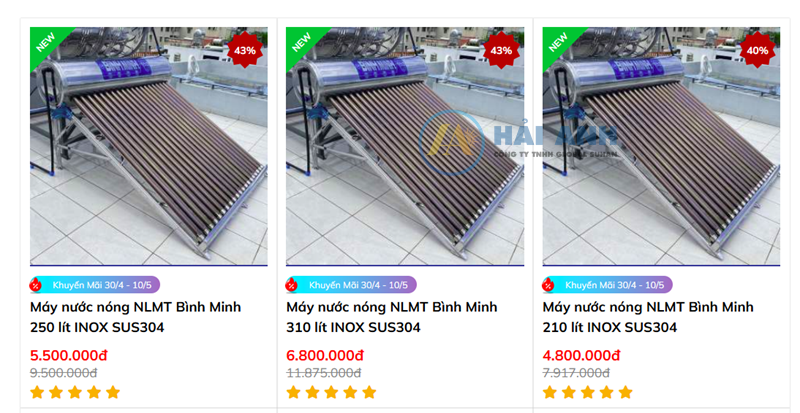The height and width of the screenshot is (413, 800).
Task: Click the 5.500.000đ sale price
Action: click(x=69, y=355)
